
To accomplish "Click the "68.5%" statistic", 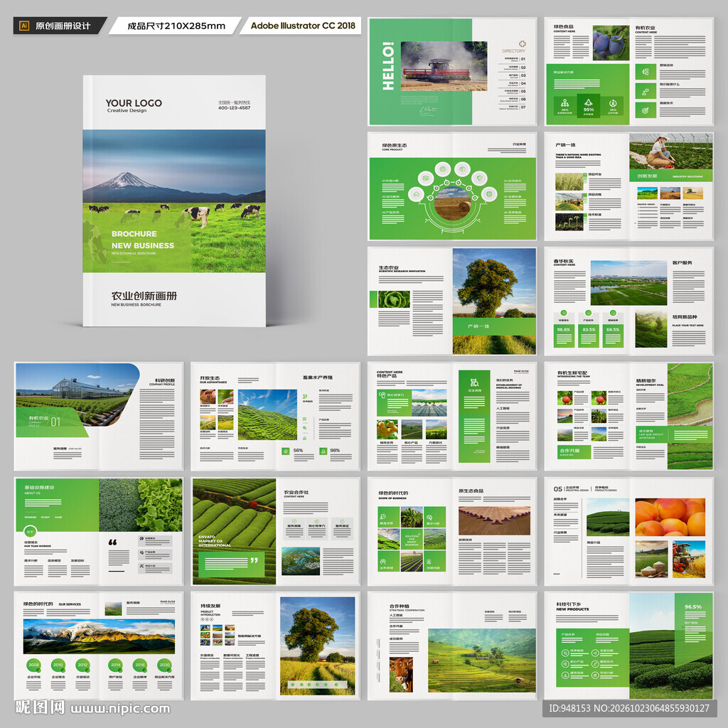I will coord(612,330).
